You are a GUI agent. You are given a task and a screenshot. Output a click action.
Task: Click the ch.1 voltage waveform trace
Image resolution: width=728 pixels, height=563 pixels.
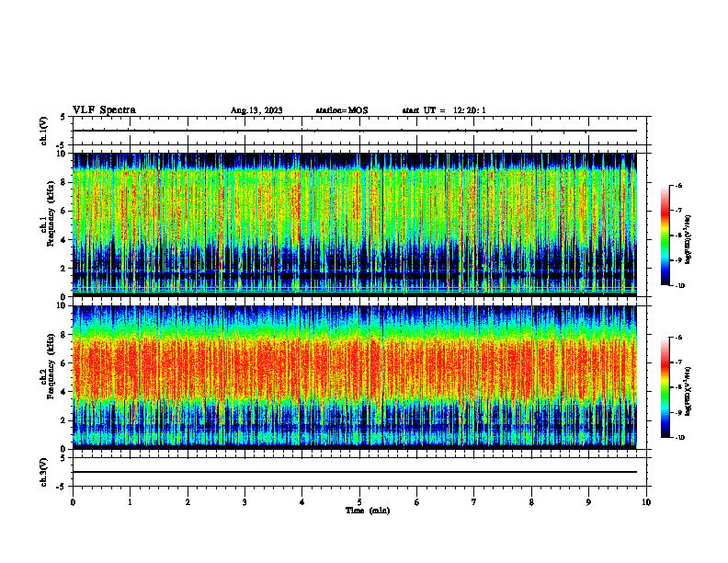(355, 131)
